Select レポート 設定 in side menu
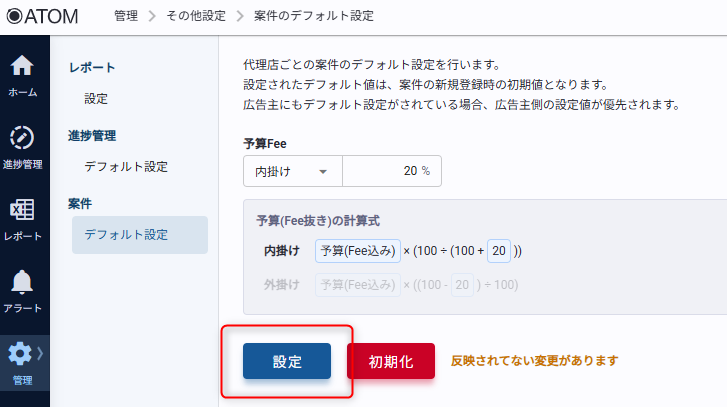727x407 pixels. 96,99
